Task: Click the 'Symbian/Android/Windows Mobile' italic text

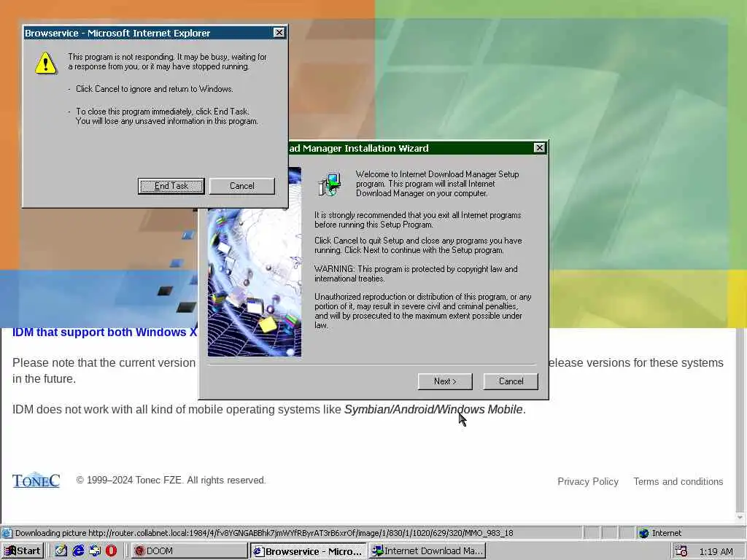Action: [433, 409]
